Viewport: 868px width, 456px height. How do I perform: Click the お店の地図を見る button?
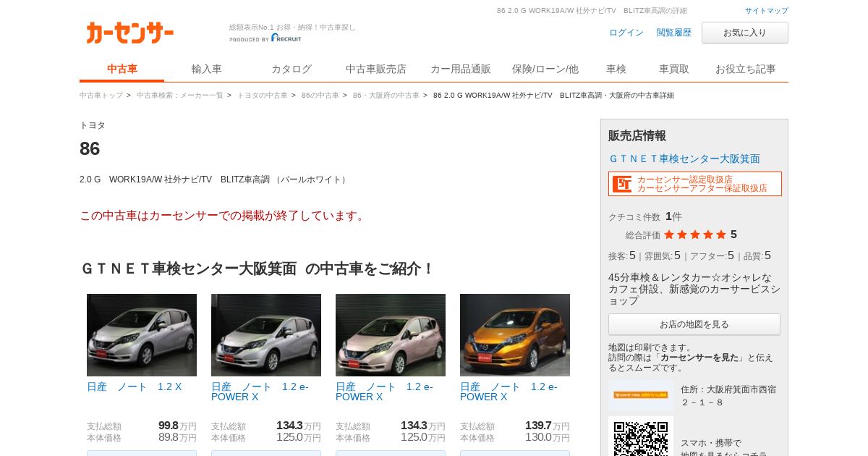[694, 324]
